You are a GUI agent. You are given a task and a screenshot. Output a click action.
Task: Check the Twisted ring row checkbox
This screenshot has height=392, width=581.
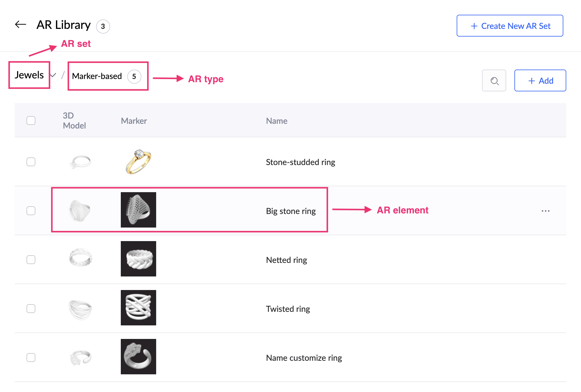31,309
